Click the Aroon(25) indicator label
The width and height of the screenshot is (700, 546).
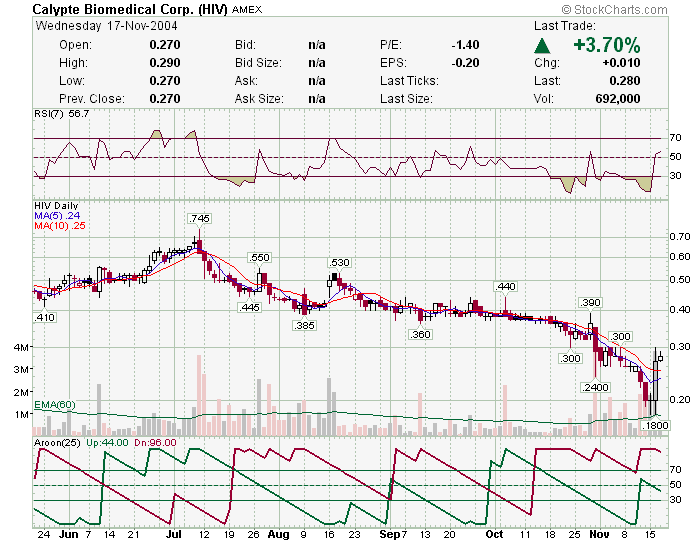pyautogui.click(x=57, y=443)
